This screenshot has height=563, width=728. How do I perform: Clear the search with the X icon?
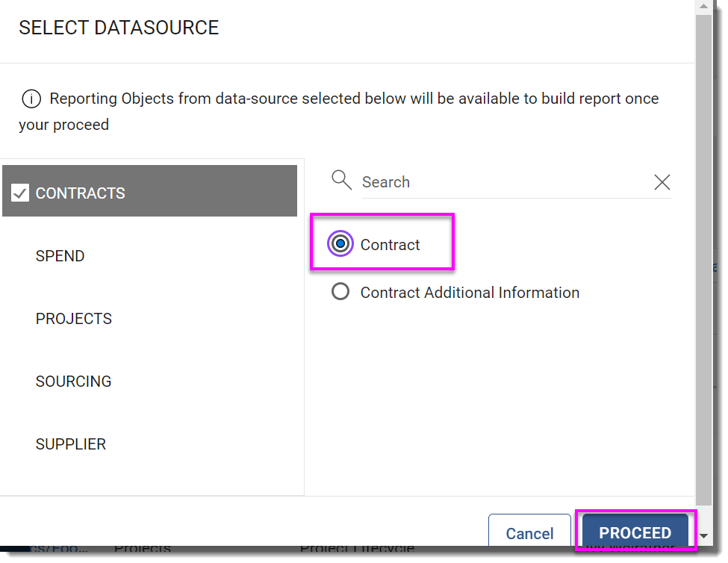pyautogui.click(x=662, y=182)
